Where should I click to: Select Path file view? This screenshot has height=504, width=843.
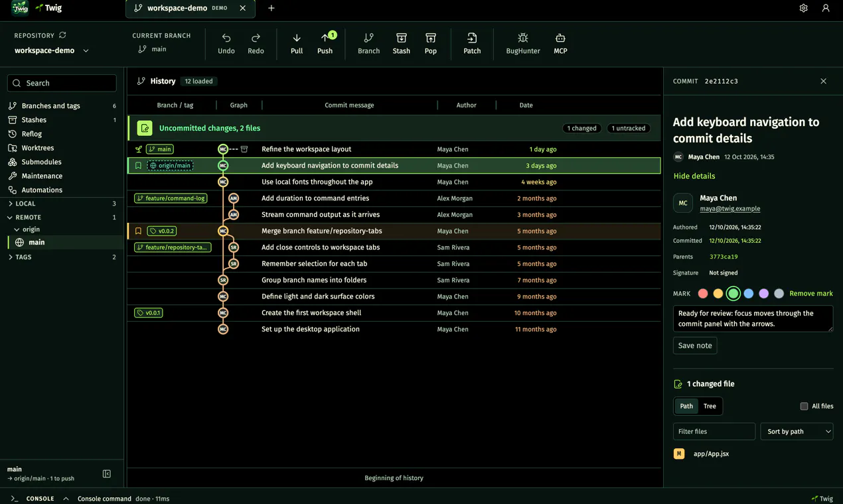click(x=686, y=406)
